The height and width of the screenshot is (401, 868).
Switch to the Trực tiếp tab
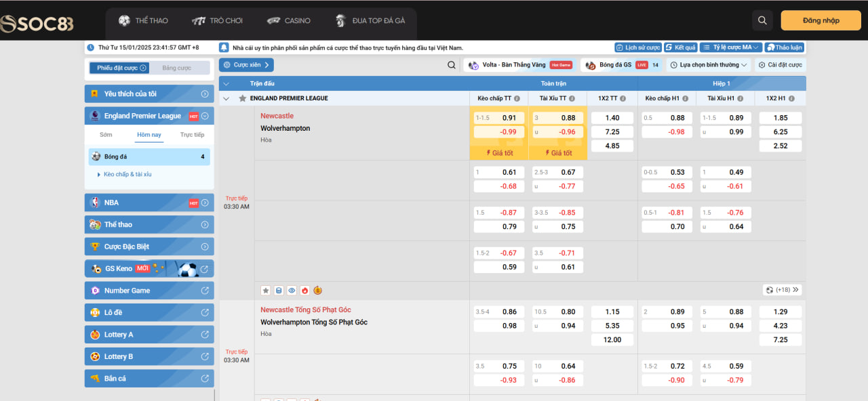[x=192, y=135]
